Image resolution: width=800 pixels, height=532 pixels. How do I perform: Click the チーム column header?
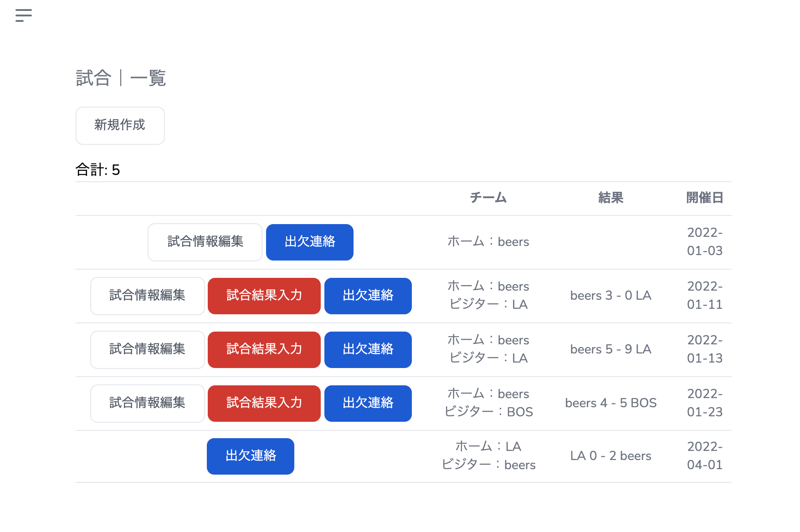point(488,198)
